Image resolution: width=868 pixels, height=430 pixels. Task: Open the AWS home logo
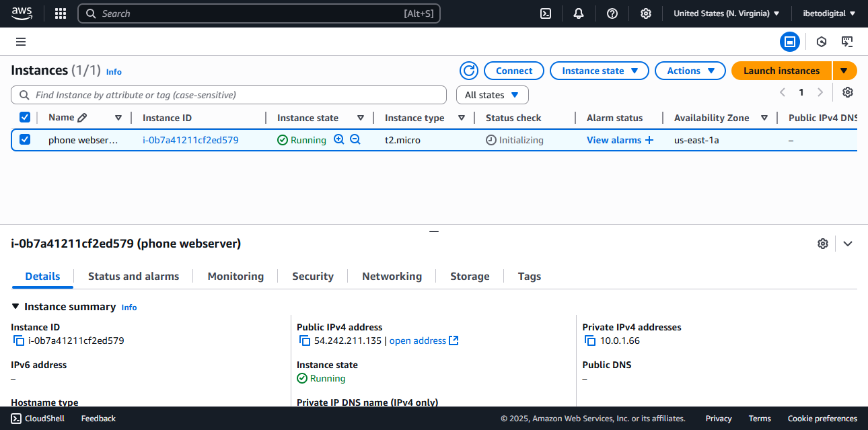22,13
